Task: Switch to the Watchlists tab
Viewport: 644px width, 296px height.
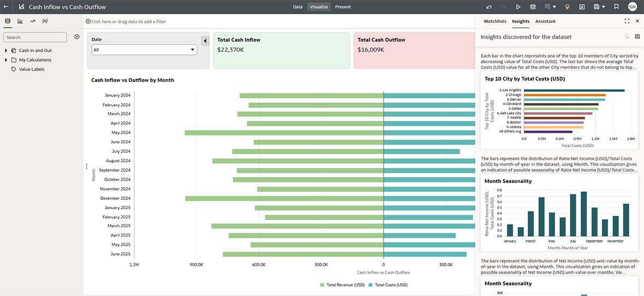Action: (495, 21)
